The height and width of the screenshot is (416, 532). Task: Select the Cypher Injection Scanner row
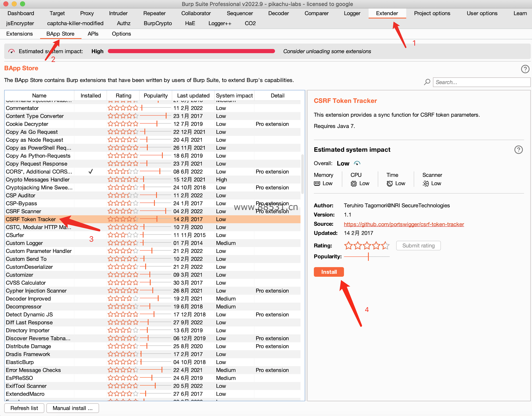tap(152, 290)
